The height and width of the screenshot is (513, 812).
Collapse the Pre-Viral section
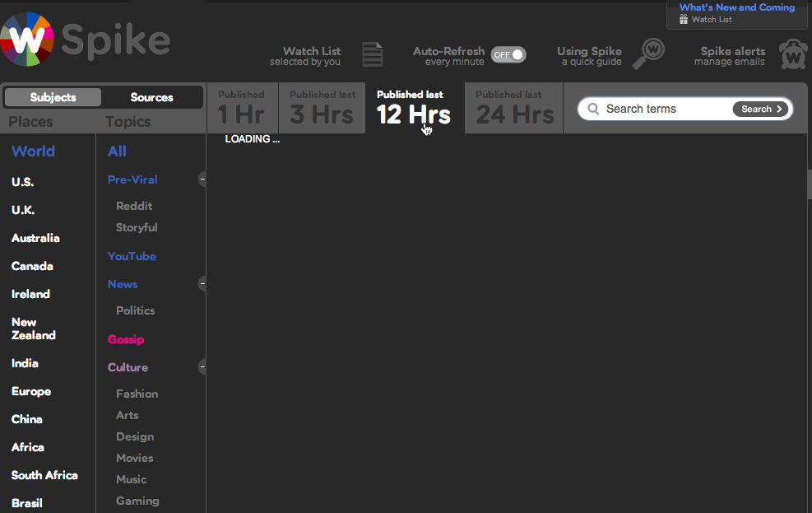[202, 180]
